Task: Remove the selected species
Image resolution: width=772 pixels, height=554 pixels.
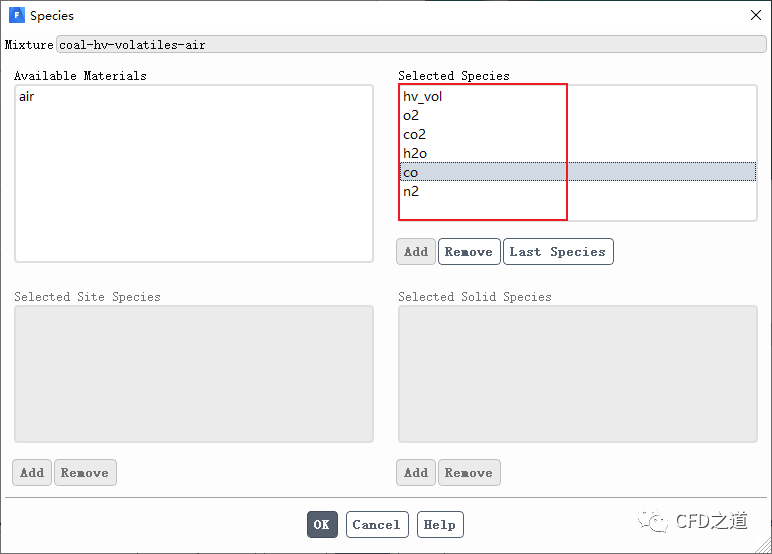Action: pyautogui.click(x=468, y=252)
